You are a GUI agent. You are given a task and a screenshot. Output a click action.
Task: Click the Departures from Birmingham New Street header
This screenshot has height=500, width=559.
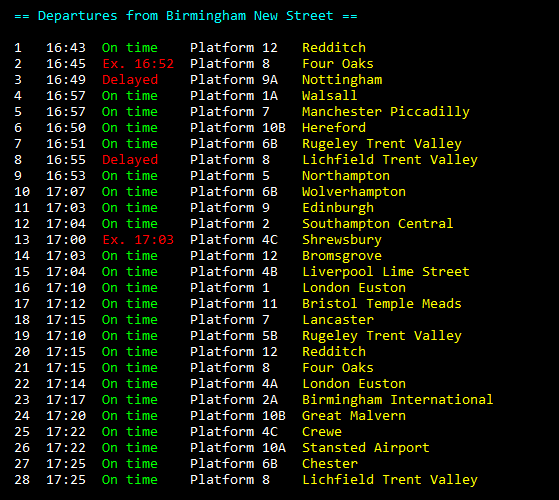click(186, 16)
